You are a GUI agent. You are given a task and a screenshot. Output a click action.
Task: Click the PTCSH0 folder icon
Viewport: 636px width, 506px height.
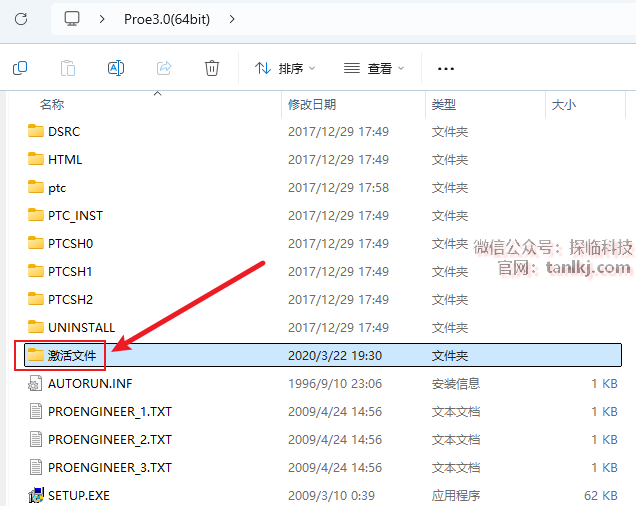tap(36, 243)
